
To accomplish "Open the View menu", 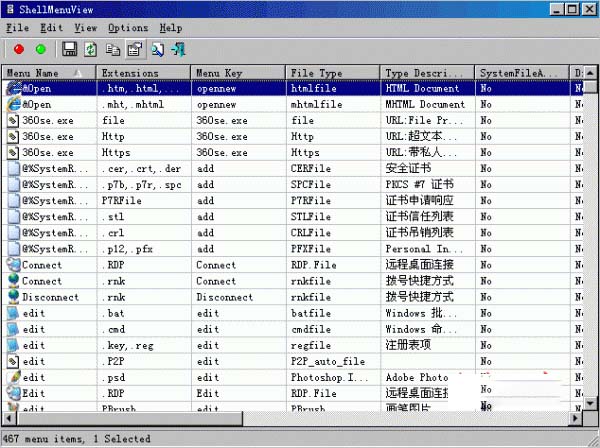I will click(x=85, y=28).
